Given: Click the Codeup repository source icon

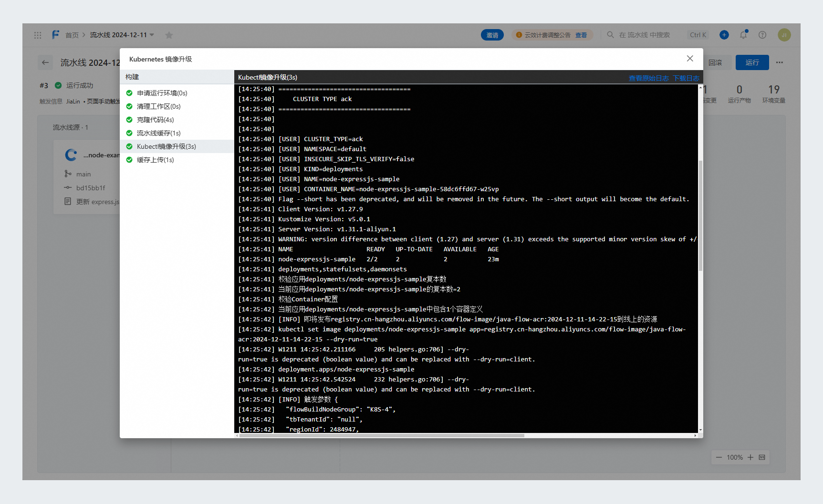Looking at the screenshot, I should coord(71,155).
